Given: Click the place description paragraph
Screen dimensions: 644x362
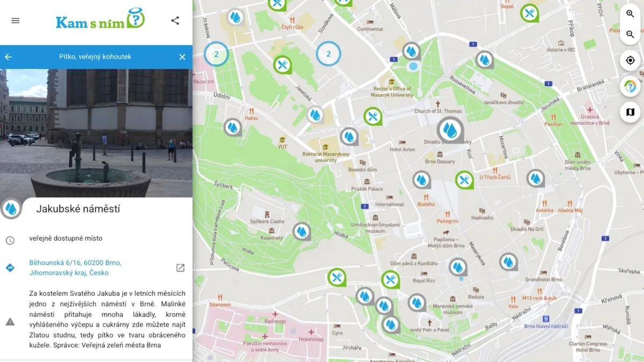Looking at the screenshot, I should (x=107, y=319).
